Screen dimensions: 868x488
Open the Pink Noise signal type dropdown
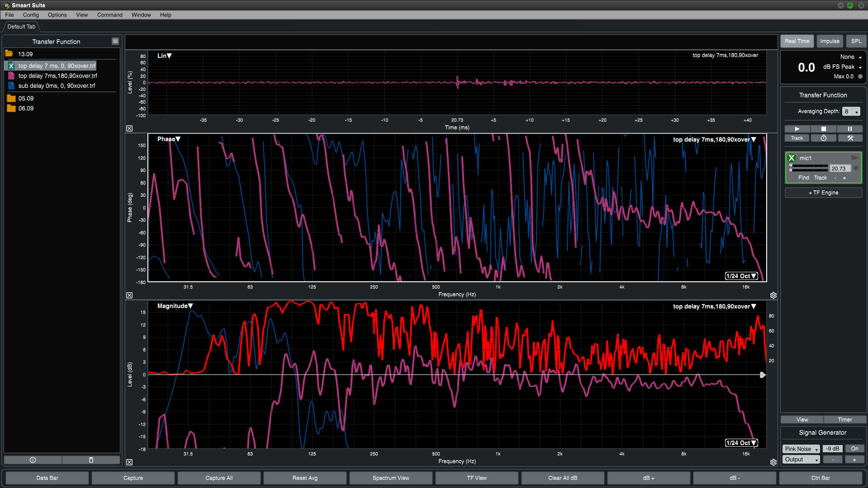[x=801, y=449]
